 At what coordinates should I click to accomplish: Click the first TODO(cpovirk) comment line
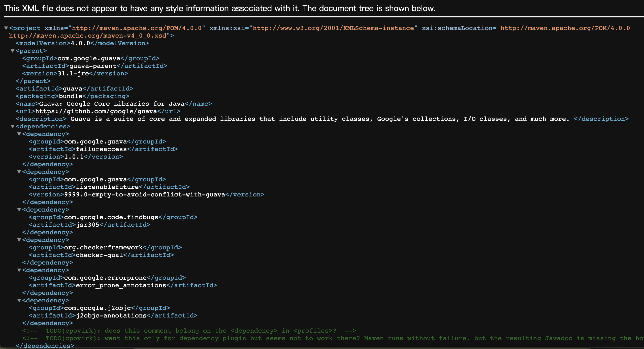pyautogui.click(x=189, y=331)
